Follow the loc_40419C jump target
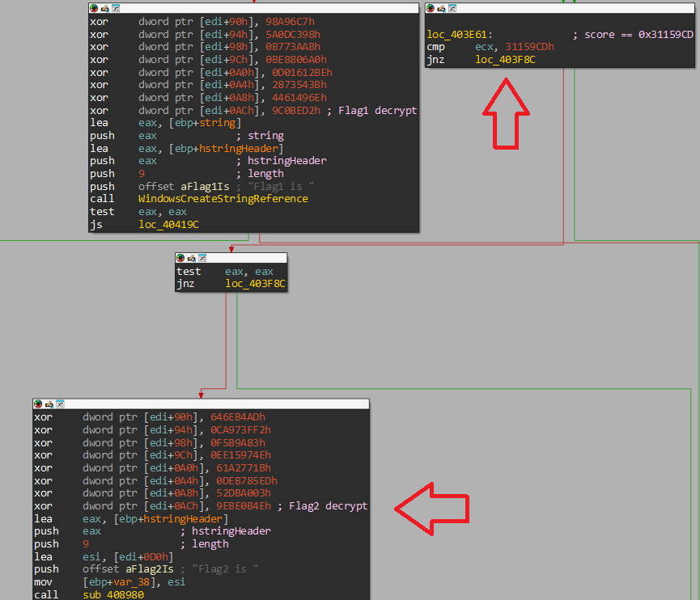This screenshot has width=700, height=600. [x=169, y=224]
